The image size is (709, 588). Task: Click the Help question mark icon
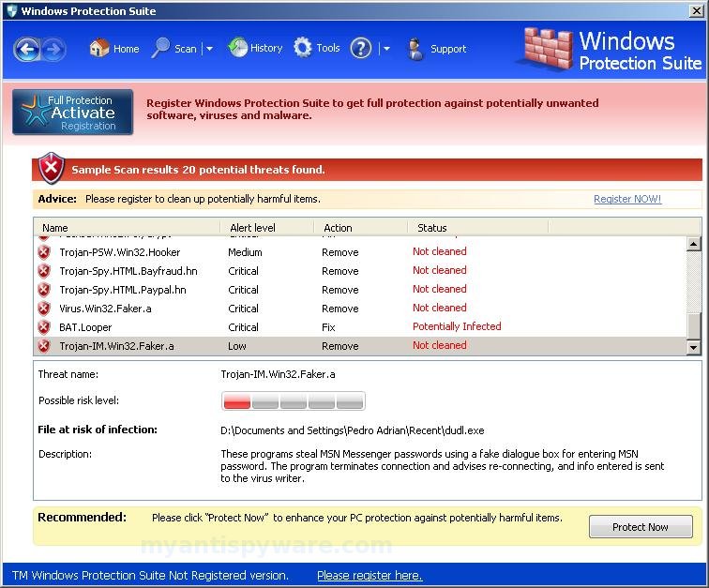click(x=361, y=48)
